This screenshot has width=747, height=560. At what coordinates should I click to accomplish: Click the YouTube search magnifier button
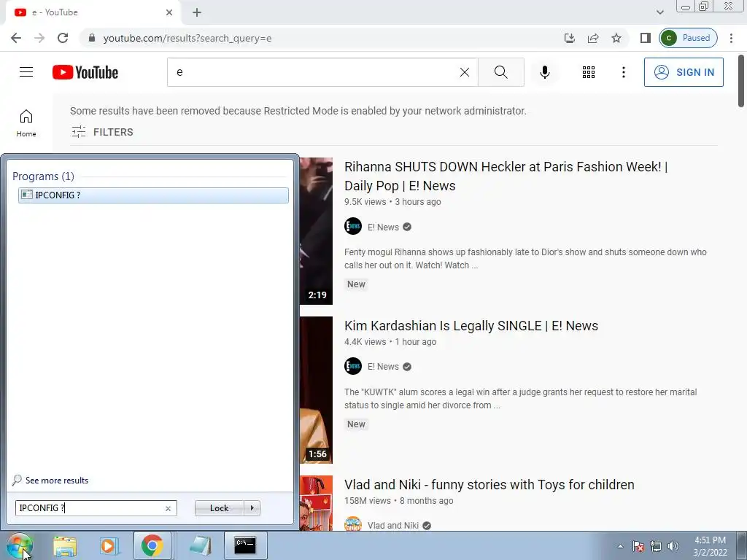(x=500, y=72)
